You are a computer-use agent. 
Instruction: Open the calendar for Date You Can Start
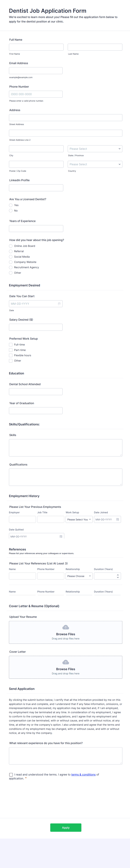(x=59, y=304)
